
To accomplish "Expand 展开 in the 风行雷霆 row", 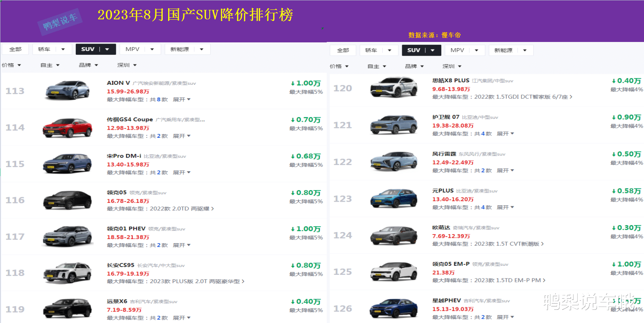I will 506,170.
